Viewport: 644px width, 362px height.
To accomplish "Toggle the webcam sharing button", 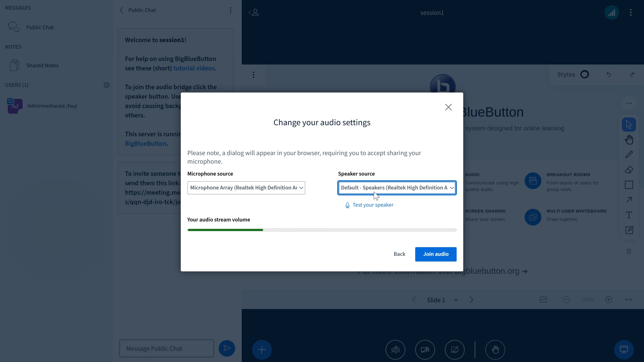I will coord(425,349).
